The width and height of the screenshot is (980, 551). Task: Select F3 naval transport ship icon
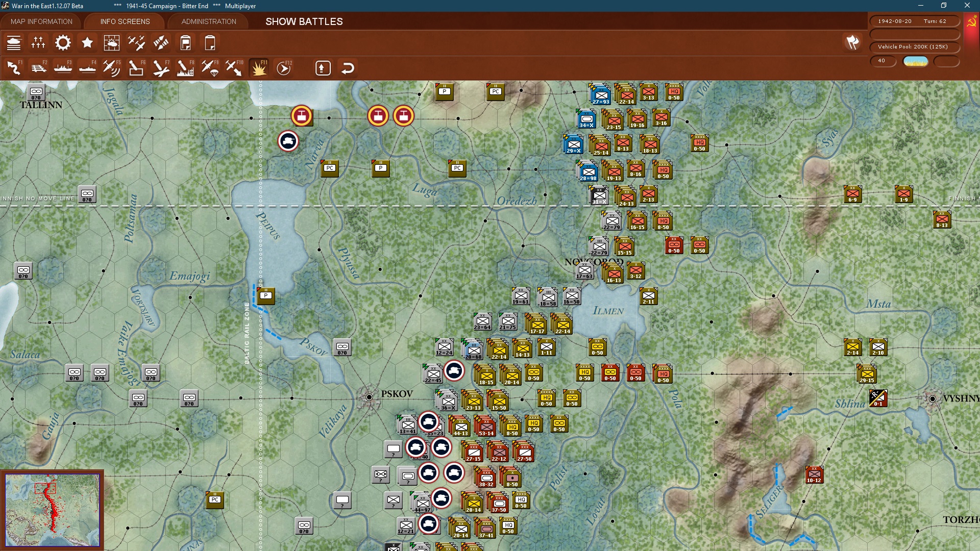63,68
